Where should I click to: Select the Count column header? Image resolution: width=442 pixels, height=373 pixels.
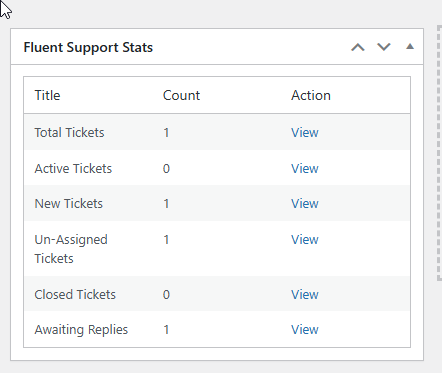point(181,95)
